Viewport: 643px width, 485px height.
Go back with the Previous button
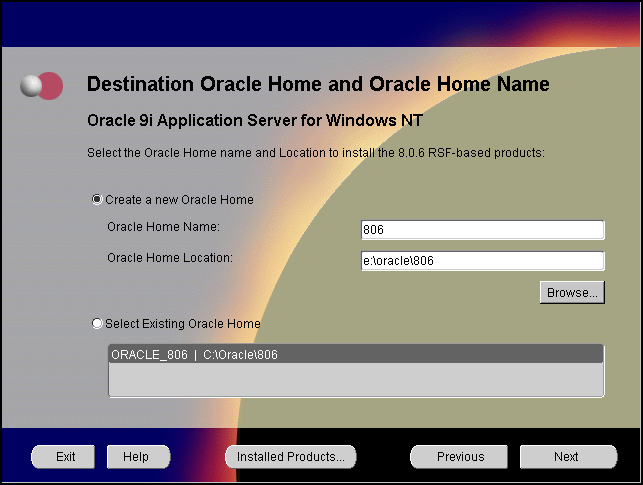[459, 457]
